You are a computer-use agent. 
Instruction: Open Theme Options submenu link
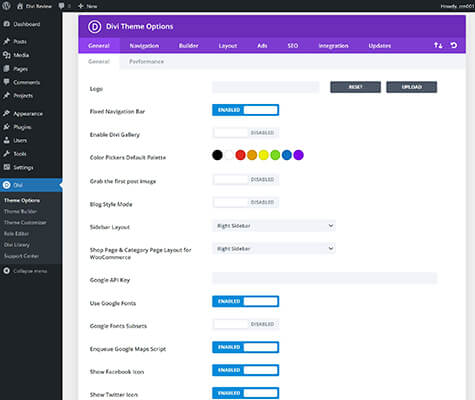[22, 200]
